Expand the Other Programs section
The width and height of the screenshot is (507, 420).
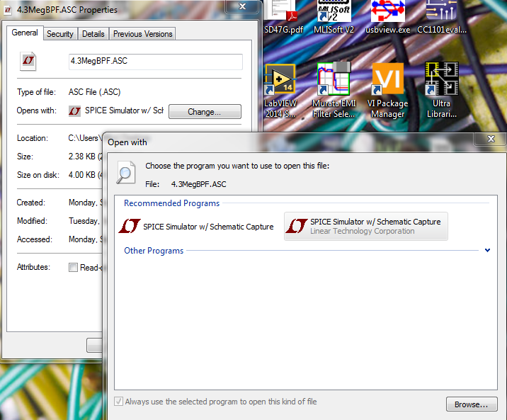(x=488, y=250)
